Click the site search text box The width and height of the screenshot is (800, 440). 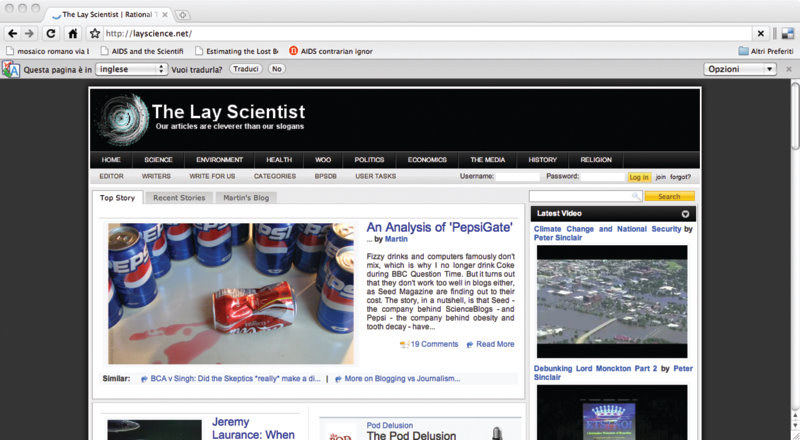tap(585, 196)
